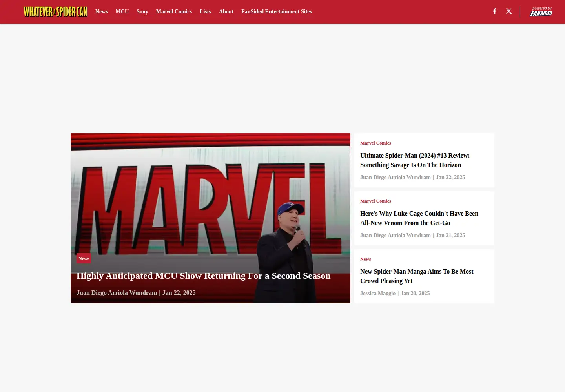Click Jan 22, 2025 date under Ultimate Spider-Man review
This screenshot has height=392, width=565.
450,178
